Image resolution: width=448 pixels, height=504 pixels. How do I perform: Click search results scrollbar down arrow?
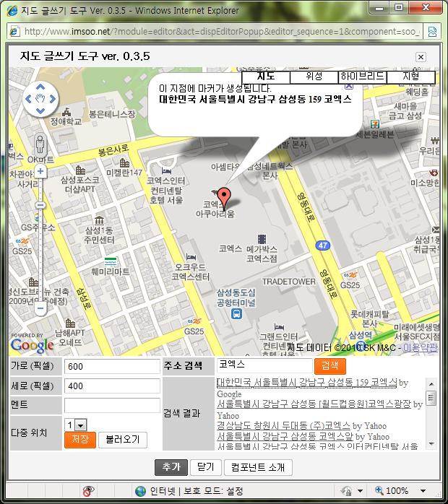pyautogui.click(x=431, y=444)
